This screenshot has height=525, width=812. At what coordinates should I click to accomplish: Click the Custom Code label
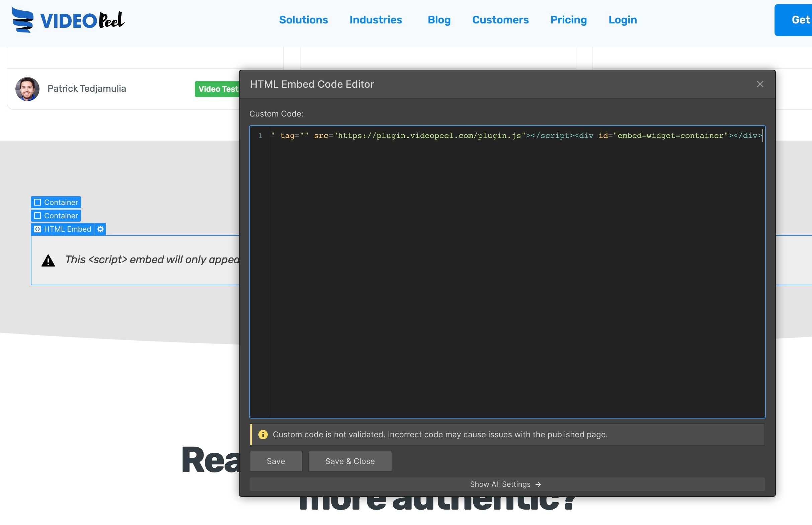(x=276, y=114)
